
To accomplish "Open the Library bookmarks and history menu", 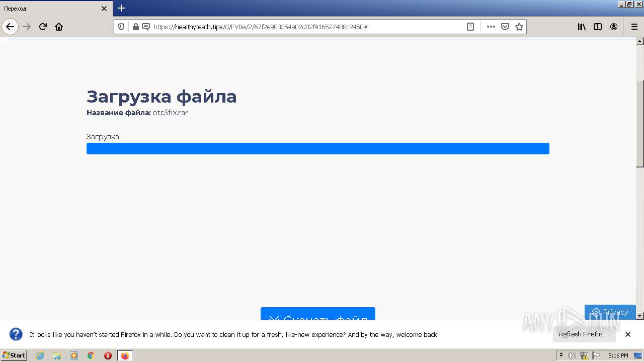I will tap(582, 27).
